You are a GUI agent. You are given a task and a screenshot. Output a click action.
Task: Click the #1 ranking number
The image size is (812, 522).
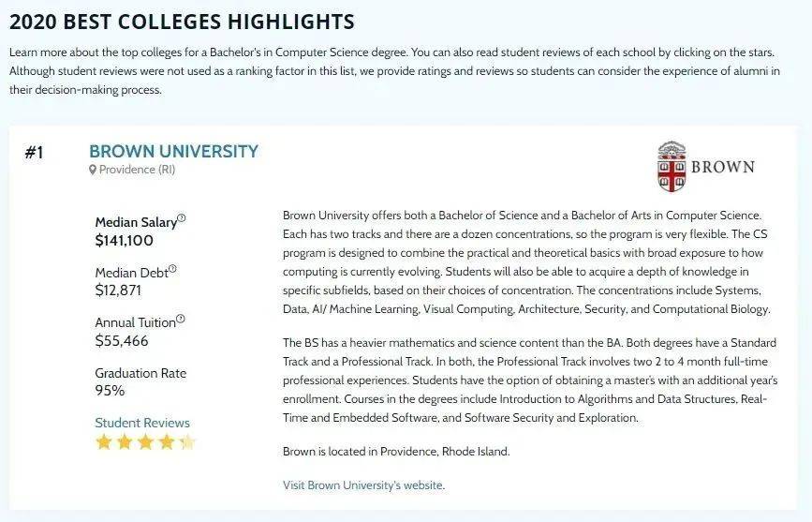tap(34, 153)
